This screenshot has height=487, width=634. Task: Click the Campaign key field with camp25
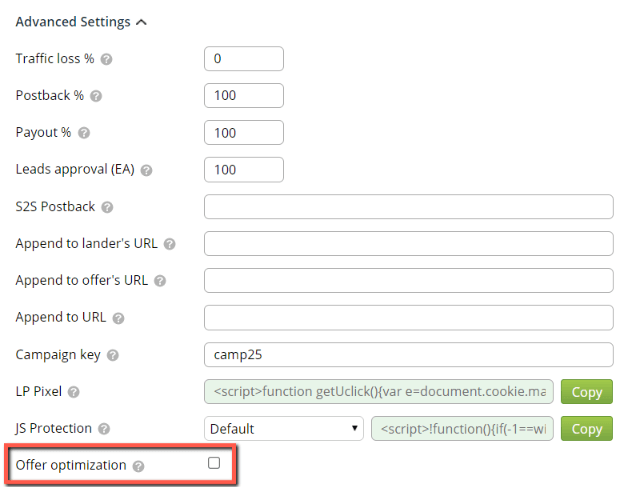[x=408, y=355]
